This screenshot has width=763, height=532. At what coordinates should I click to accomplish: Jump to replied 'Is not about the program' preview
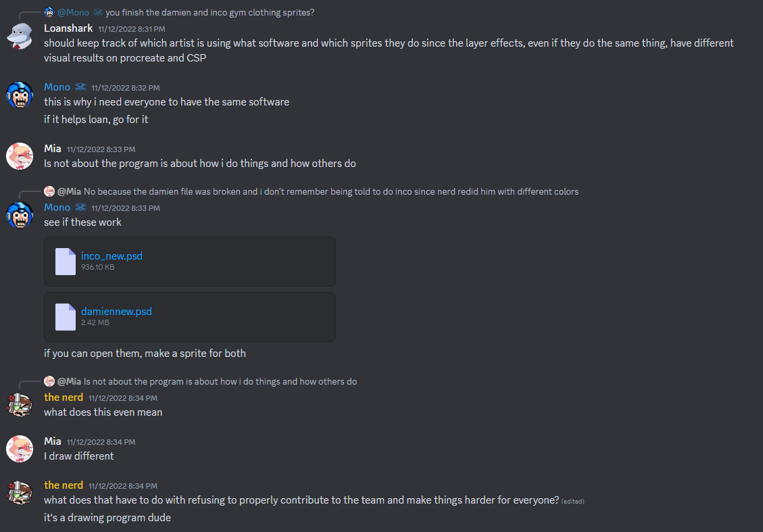(220, 382)
